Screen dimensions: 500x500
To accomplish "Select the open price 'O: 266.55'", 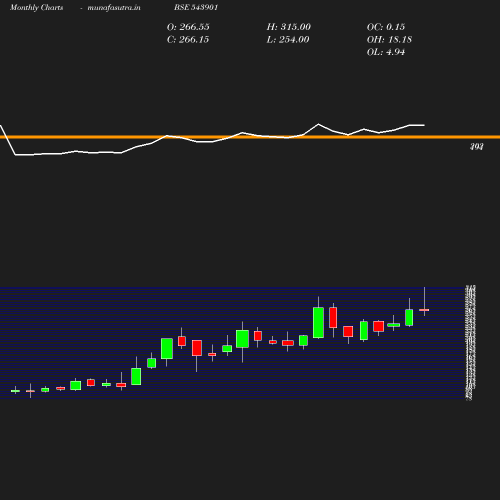I will point(188,27).
